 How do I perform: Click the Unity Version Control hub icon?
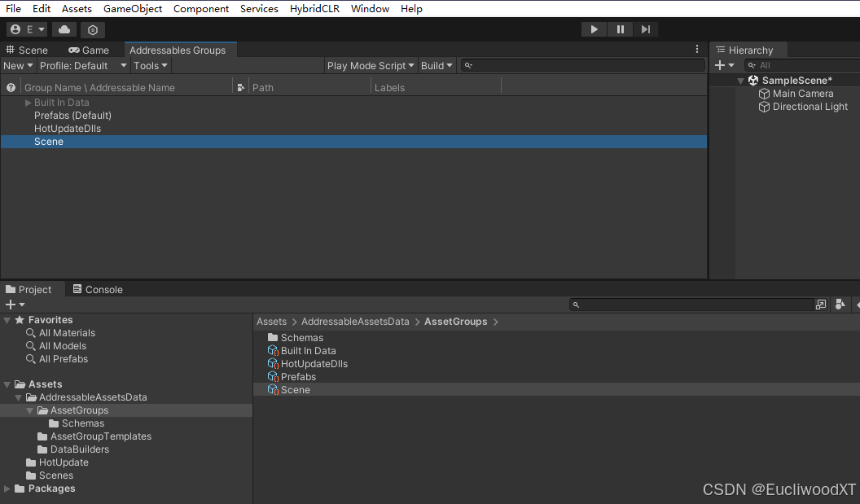pos(92,28)
